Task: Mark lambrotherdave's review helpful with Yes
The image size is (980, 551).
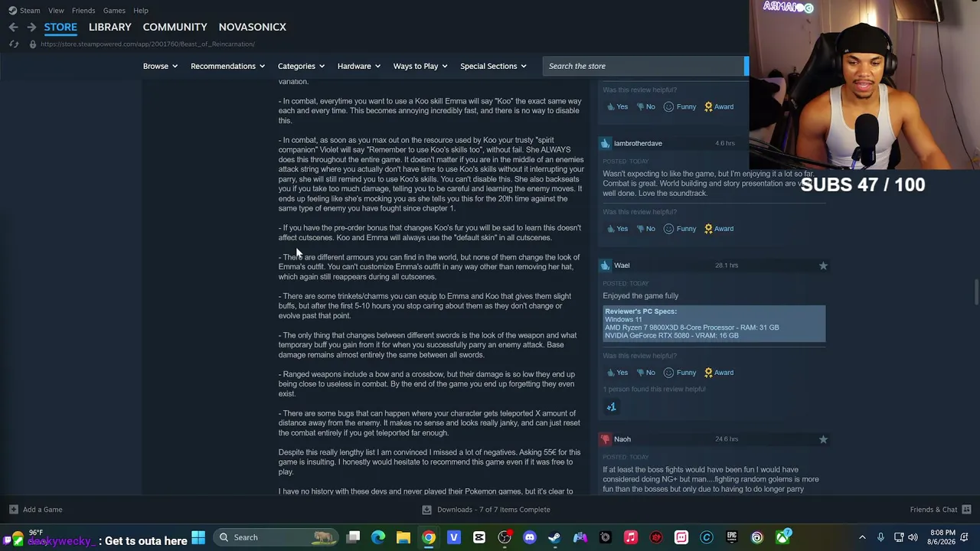Action: click(617, 229)
